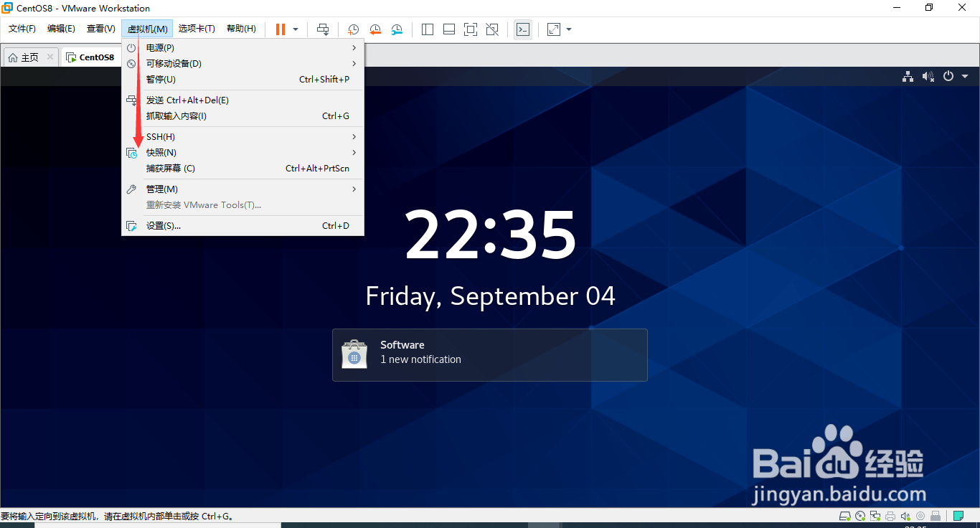
Task: Click the printer status bar icon
Action: pyautogui.click(x=890, y=516)
